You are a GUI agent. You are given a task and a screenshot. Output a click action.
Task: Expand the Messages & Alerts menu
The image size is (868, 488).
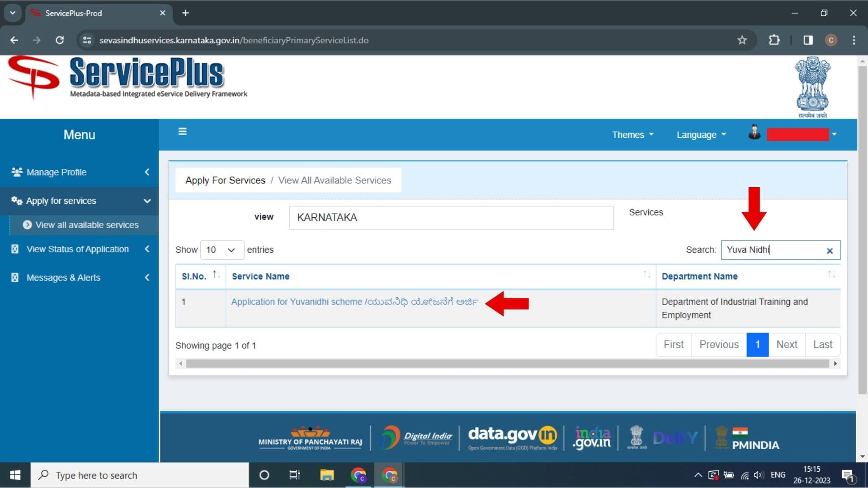63,277
